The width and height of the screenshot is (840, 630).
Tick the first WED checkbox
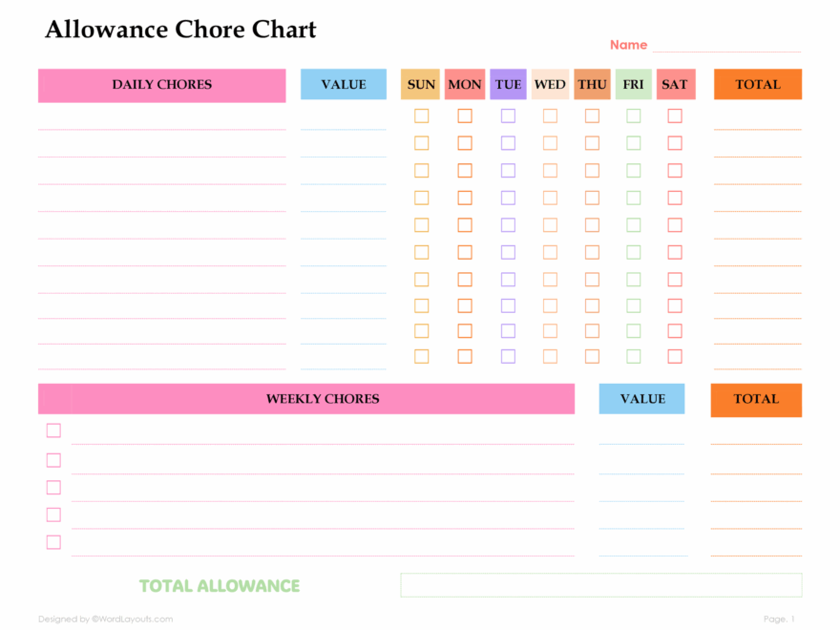tap(550, 116)
